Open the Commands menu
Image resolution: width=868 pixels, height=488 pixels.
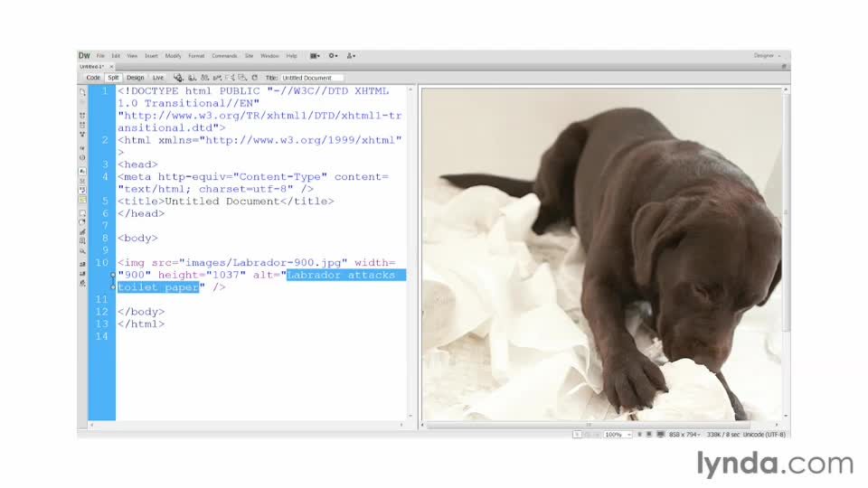[224, 56]
